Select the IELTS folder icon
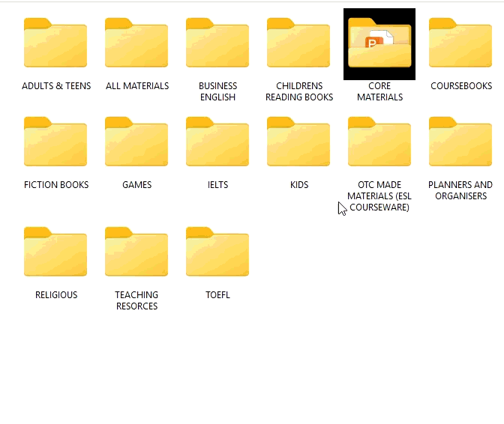This screenshot has height=424, width=504. click(217, 142)
